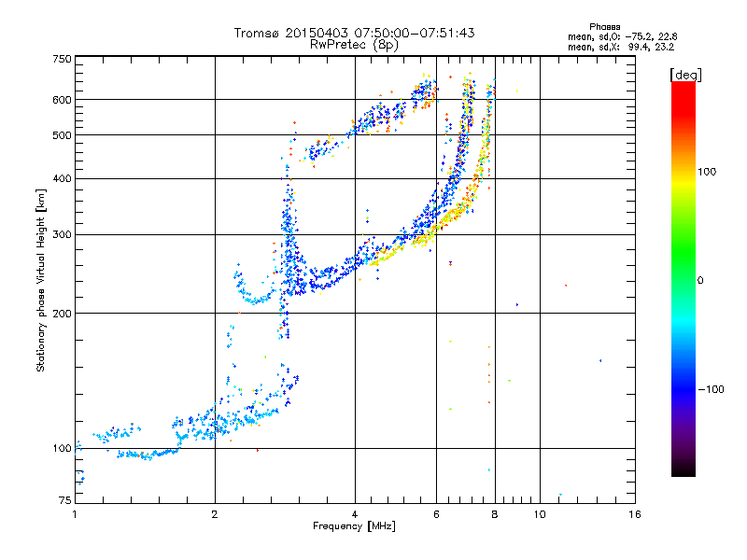Click the "RwPretec (8p)" subtitle
Viewport: 747px width, 560px height.
[354, 45]
